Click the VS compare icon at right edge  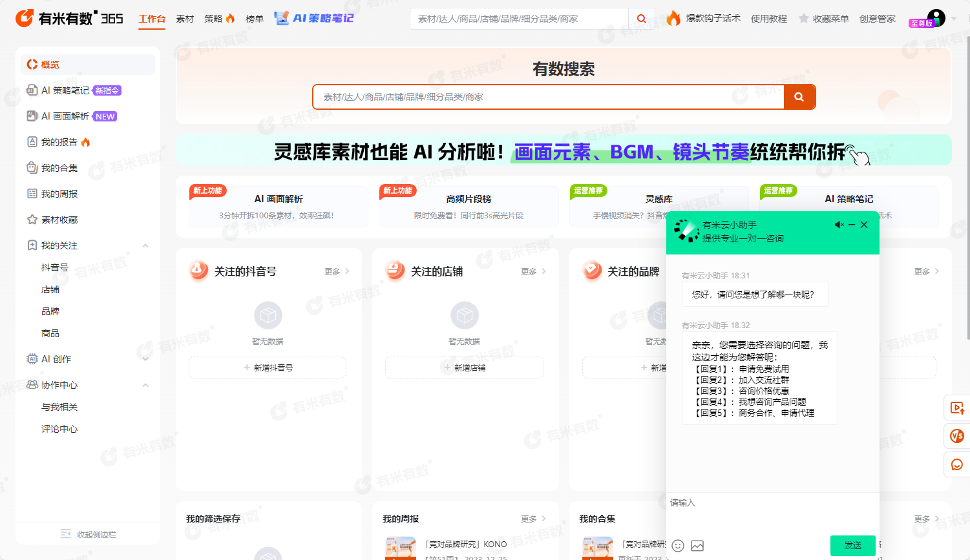point(957,436)
